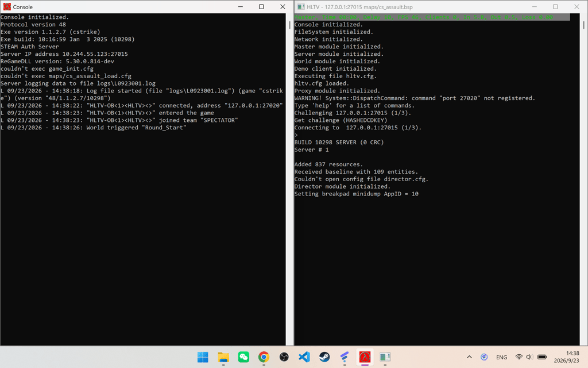588x368 pixels.
Task: Open WeChat from the taskbar
Action: pyautogui.click(x=243, y=356)
